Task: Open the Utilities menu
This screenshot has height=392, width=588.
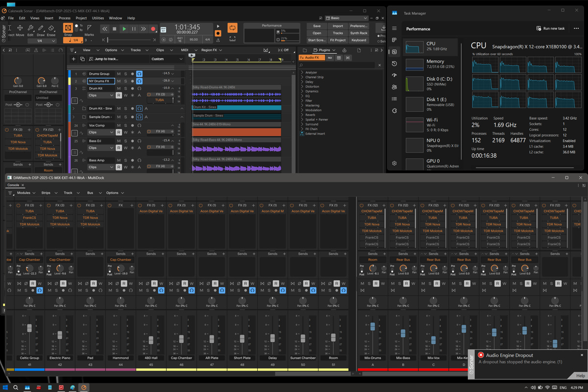Action: 98,18
